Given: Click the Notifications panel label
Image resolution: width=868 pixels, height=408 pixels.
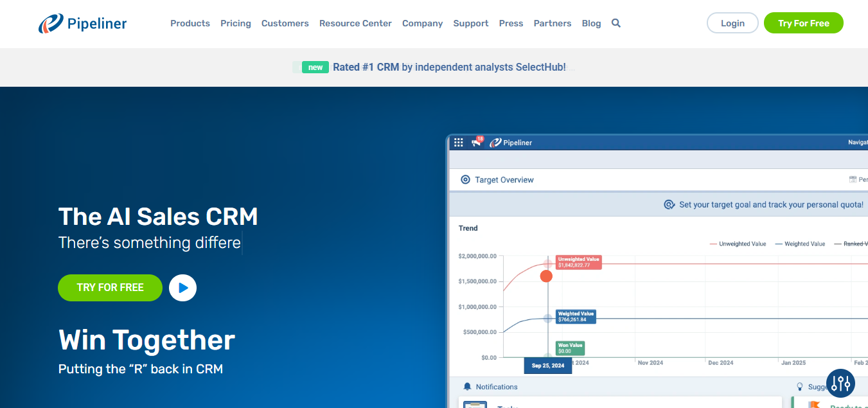Looking at the screenshot, I should [x=497, y=387].
